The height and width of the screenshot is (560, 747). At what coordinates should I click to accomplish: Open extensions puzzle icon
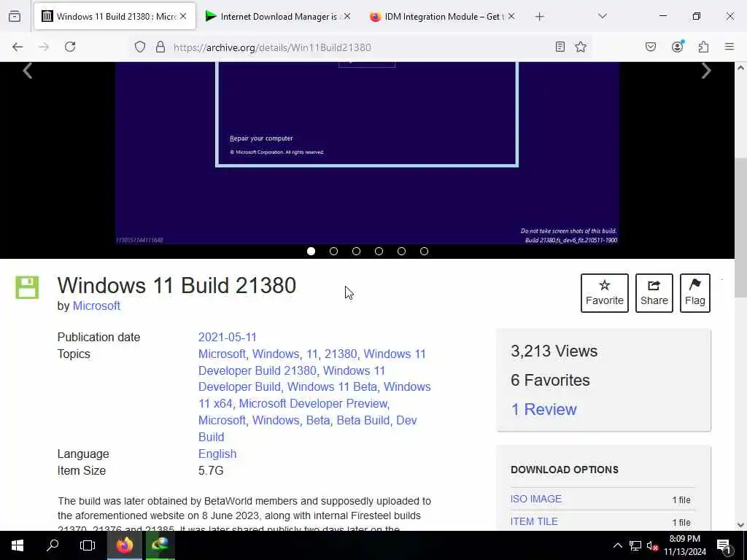(704, 47)
